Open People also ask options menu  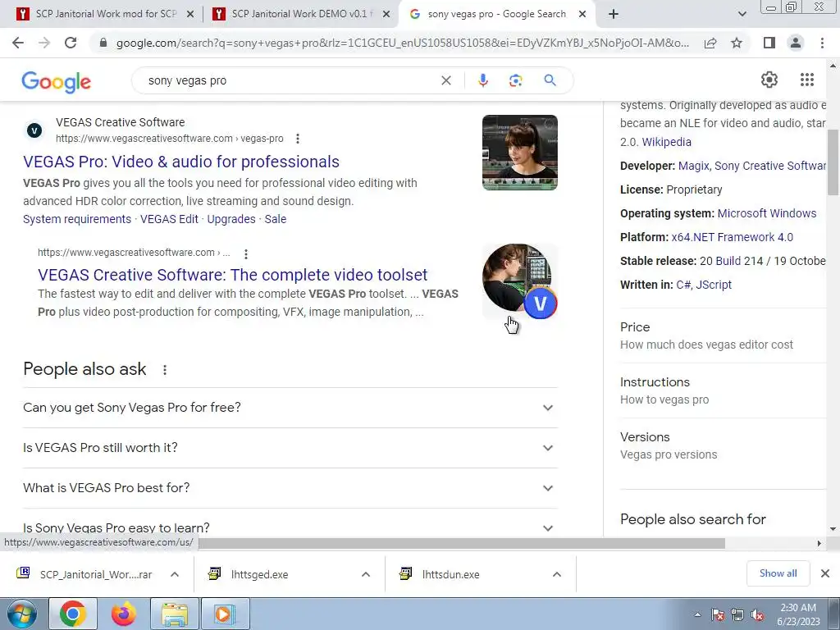coord(164,370)
